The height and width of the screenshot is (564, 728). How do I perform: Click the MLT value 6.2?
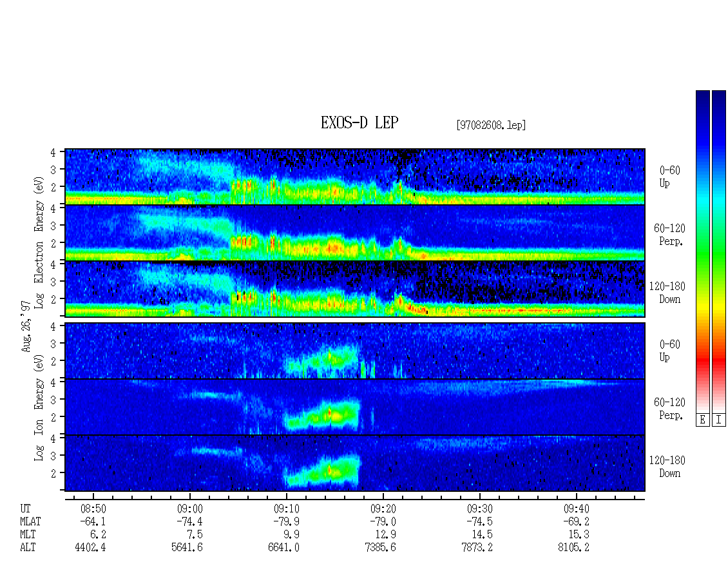tap(97, 535)
